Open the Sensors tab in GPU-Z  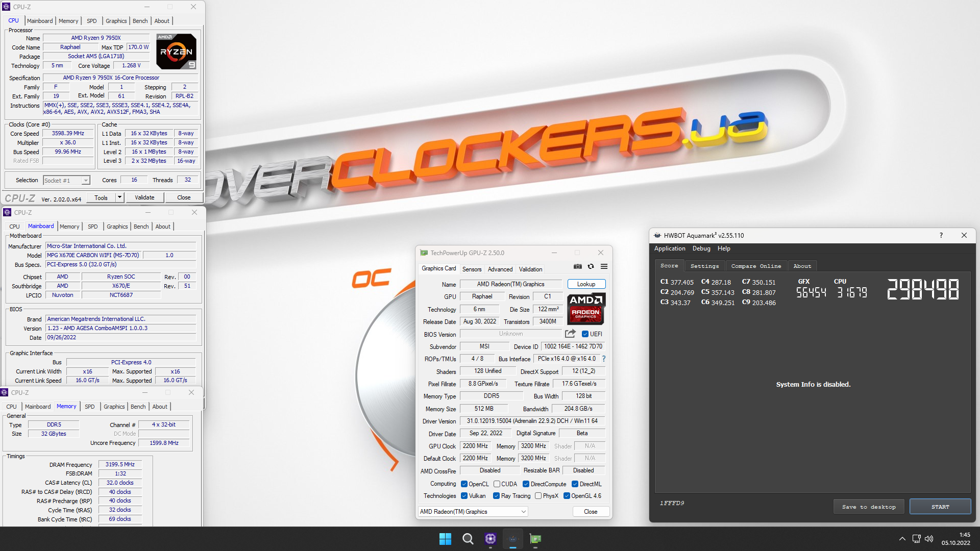click(x=472, y=269)
